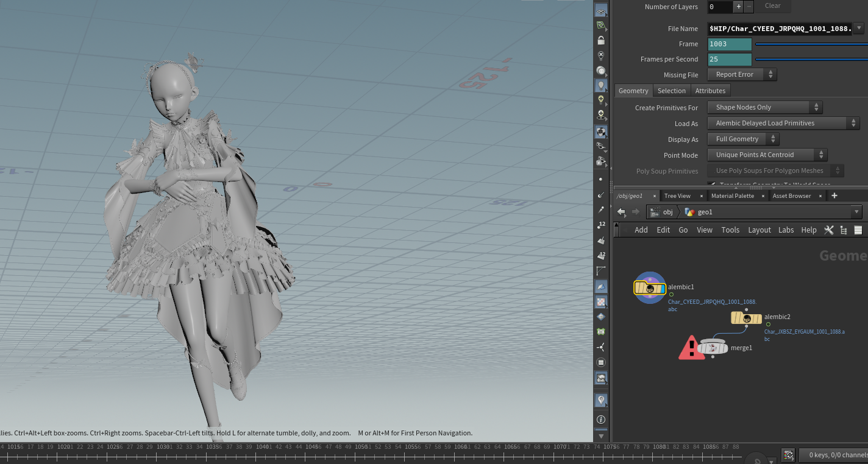Toggle the checkered material display button

[x=601, y=301]
